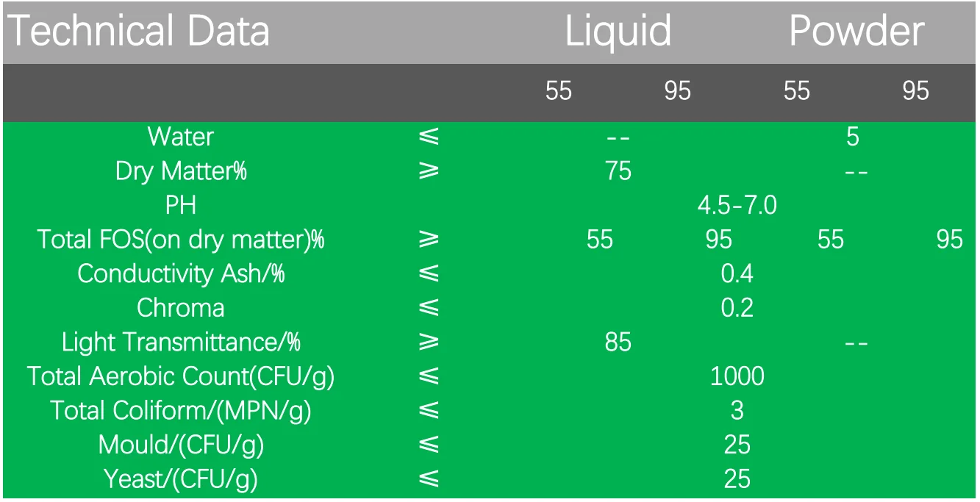Click the Total Coliform/(MPN/g) label
Viewport: 980px width, 502px height.
pos(180,411)
